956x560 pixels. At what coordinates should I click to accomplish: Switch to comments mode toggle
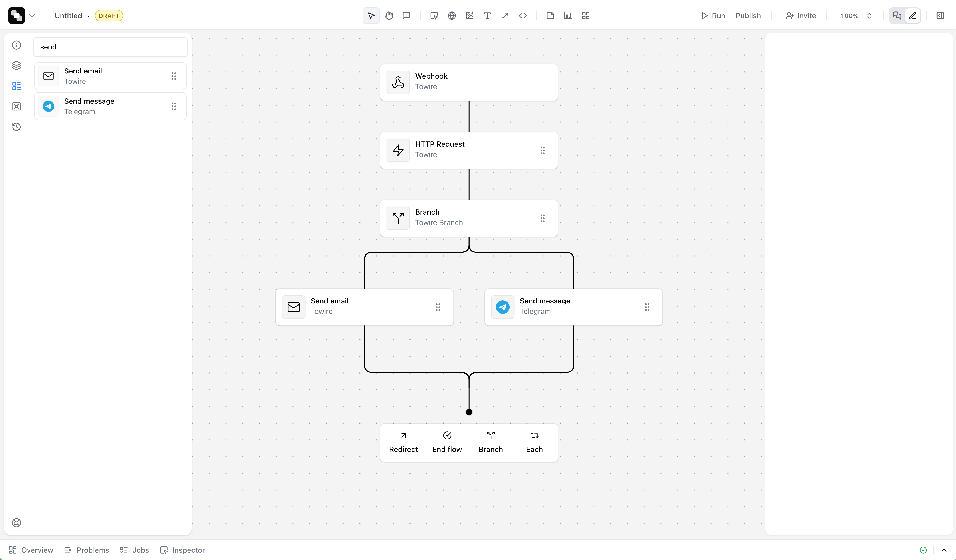click(x=897, y=16)
